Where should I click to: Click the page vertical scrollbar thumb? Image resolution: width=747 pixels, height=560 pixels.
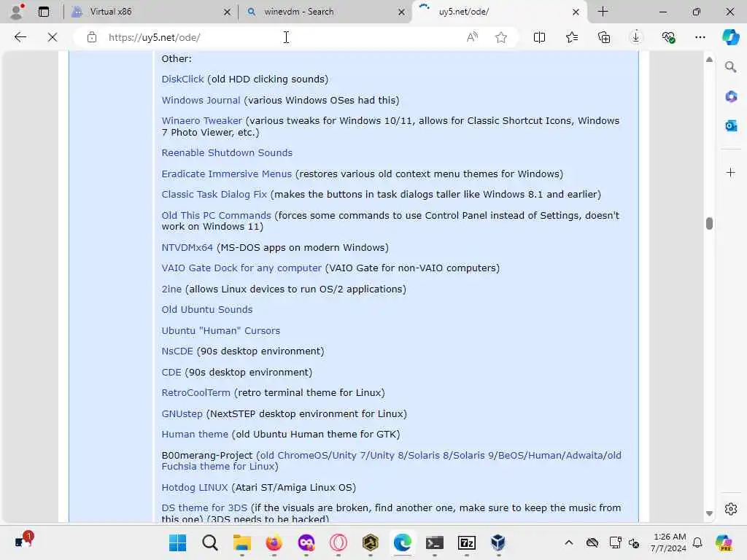[x=709, y=223]
